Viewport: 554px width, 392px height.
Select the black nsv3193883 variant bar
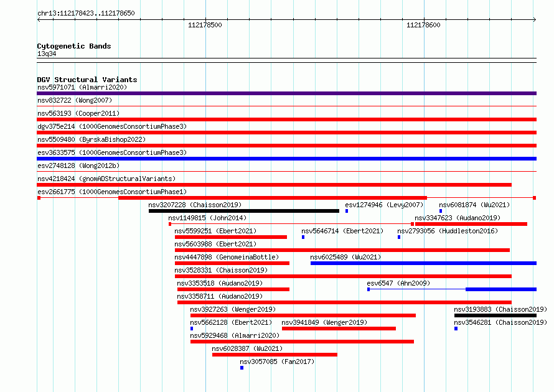(x=495, y=315)
